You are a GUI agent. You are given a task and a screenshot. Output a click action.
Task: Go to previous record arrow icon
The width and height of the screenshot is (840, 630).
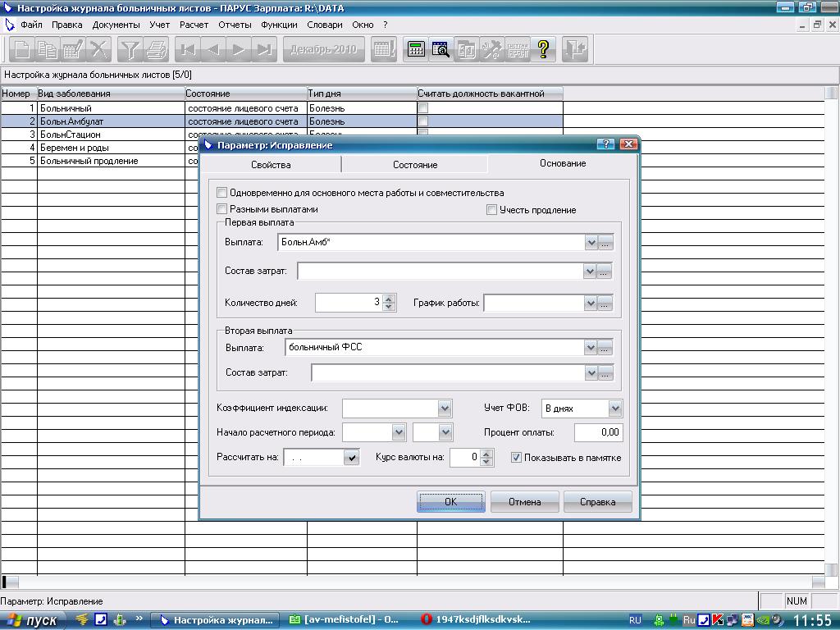[x=213, y=50]
